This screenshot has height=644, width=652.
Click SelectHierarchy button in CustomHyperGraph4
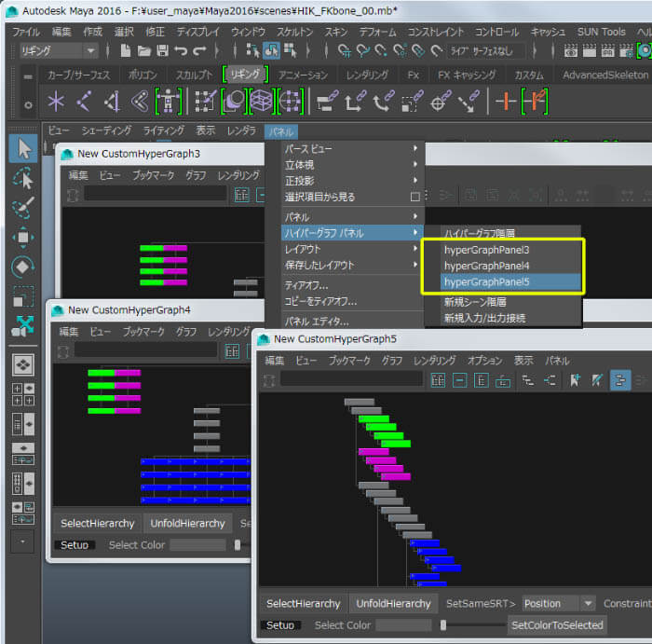click(x=97, y=524)
